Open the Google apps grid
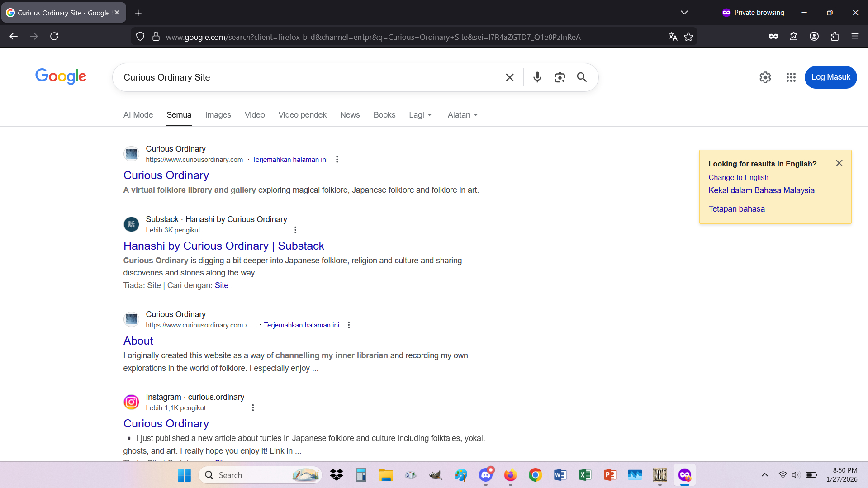868x488 pixels. click(791, 77)
